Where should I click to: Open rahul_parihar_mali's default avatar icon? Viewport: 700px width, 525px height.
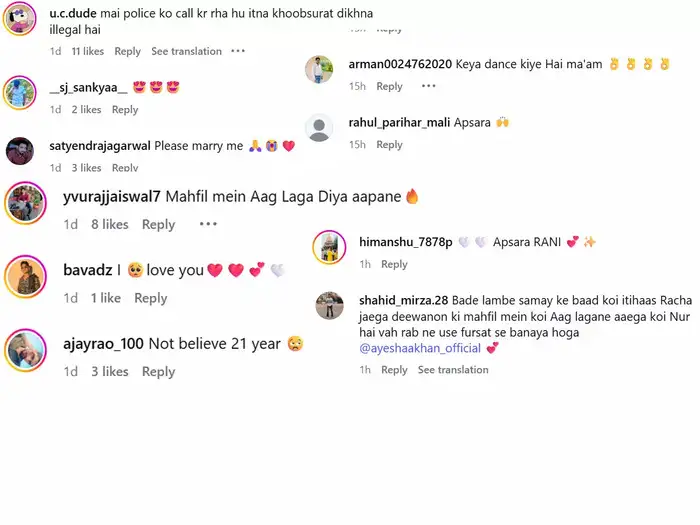[x=319, y=128]
